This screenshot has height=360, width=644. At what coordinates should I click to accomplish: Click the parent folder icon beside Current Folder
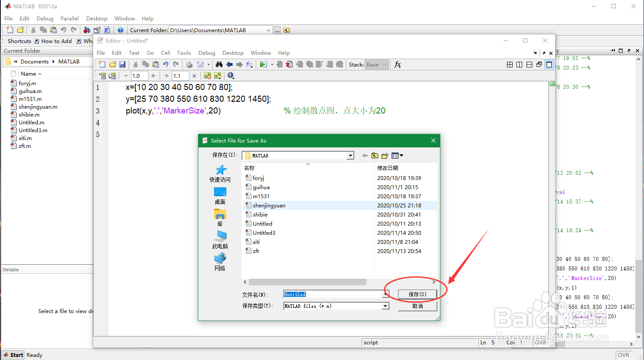coord(286,30)
